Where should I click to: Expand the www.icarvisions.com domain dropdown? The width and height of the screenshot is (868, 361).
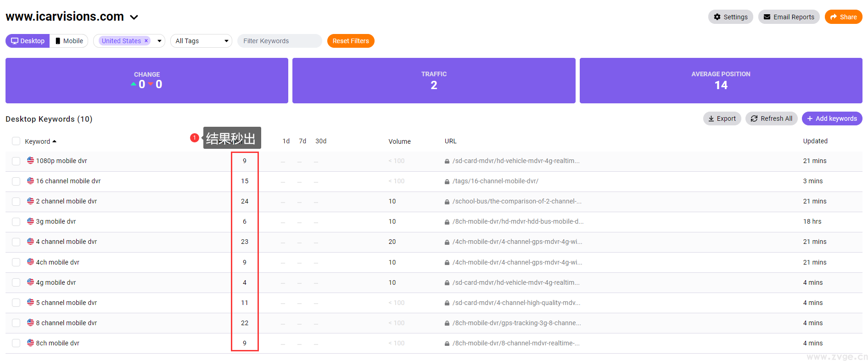(134, 17)
